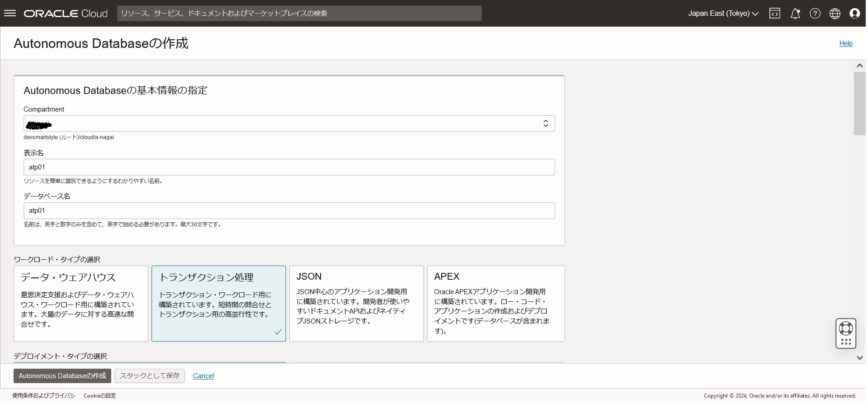Open the help question mark icon

pos(815,14)
